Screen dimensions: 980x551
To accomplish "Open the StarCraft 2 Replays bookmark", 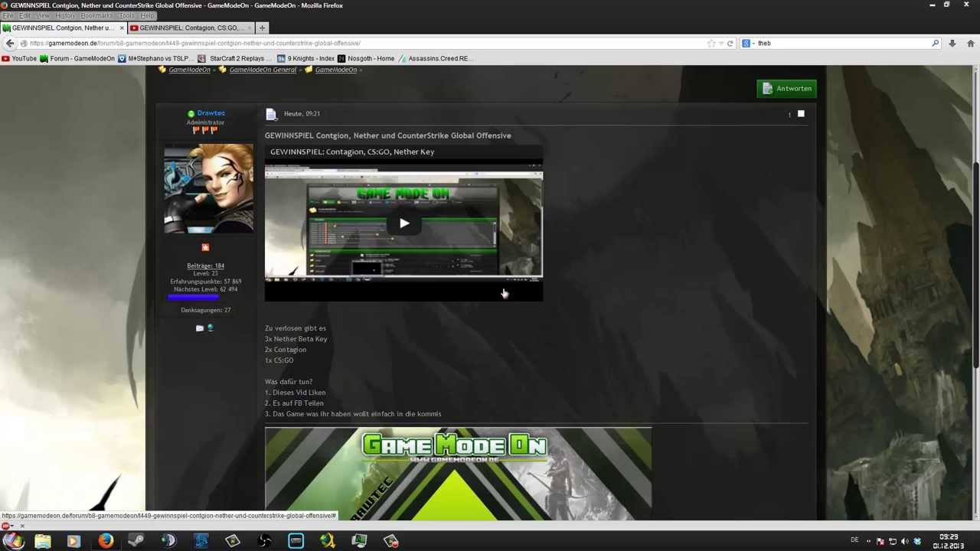I will tap(235, 58).
